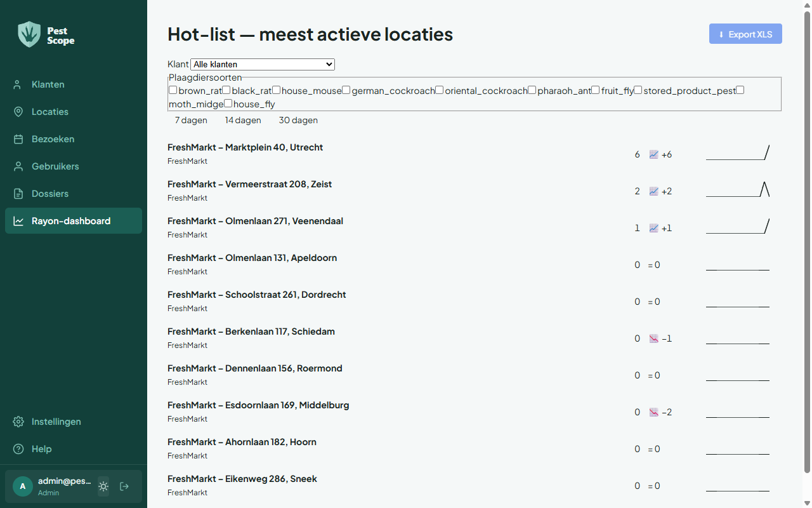
Task: Click the Pest Scope shield logo
Action: [x=29, y=34]
